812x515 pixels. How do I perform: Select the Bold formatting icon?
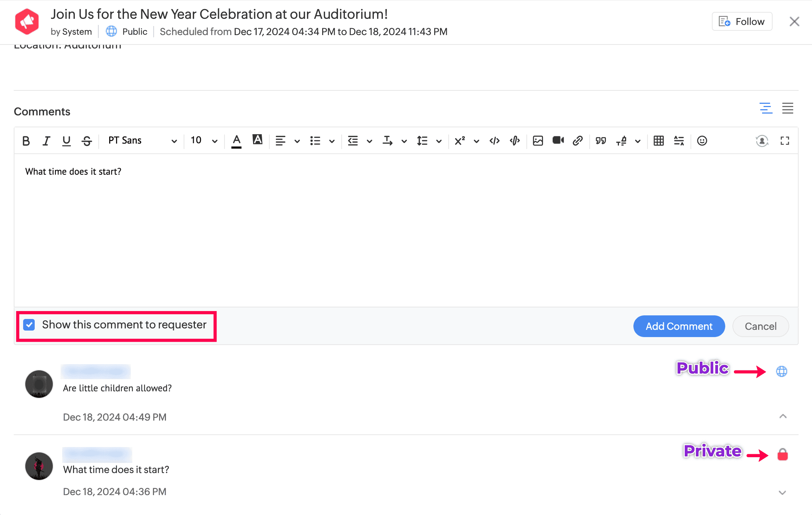(x=26, y=141)
